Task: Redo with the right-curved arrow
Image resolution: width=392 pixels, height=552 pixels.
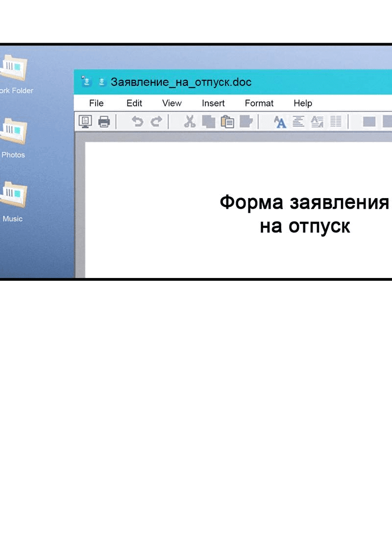Action: pyautogui.click(x=156, y=121)
